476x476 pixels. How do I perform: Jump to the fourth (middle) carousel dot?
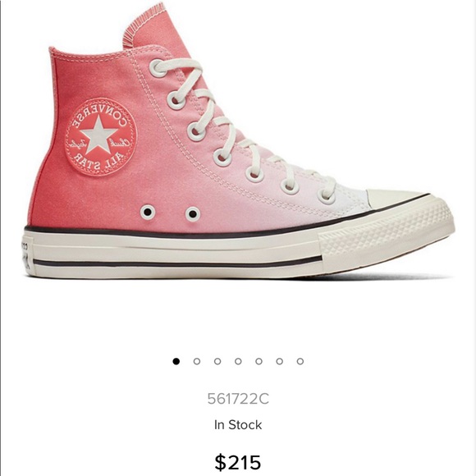coord(238,361)
